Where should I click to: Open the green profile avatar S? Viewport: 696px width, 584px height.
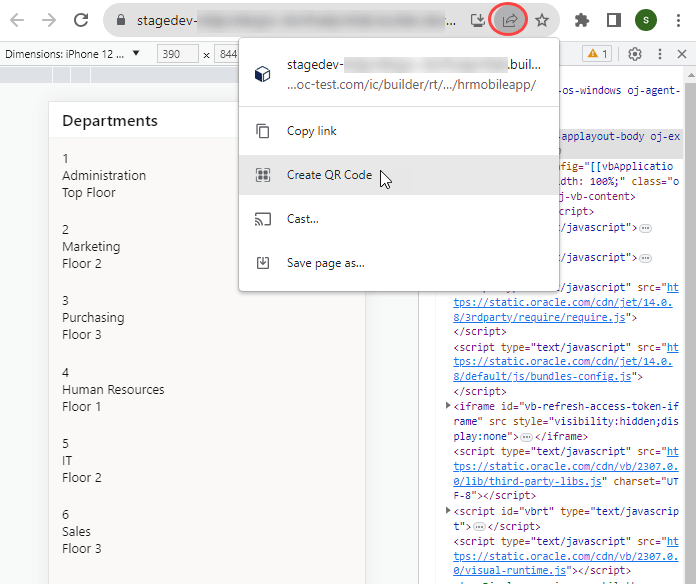coord(646,20)
